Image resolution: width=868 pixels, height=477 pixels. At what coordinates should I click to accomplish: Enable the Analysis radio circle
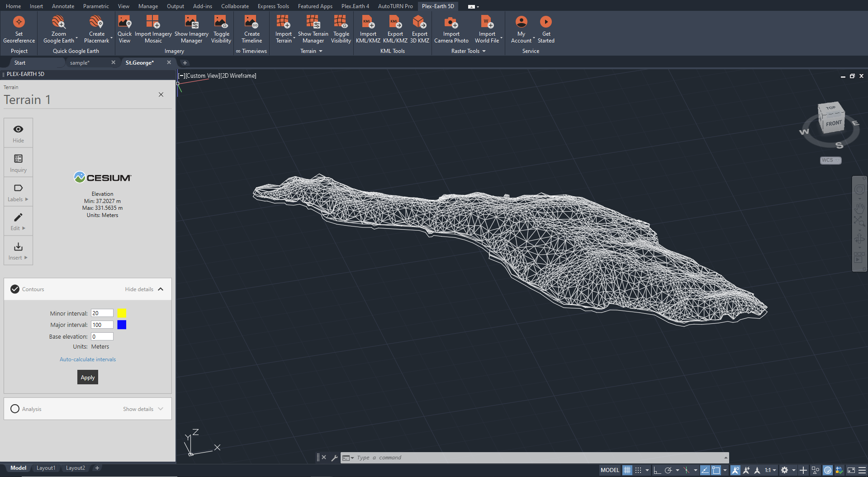(15, 409)
